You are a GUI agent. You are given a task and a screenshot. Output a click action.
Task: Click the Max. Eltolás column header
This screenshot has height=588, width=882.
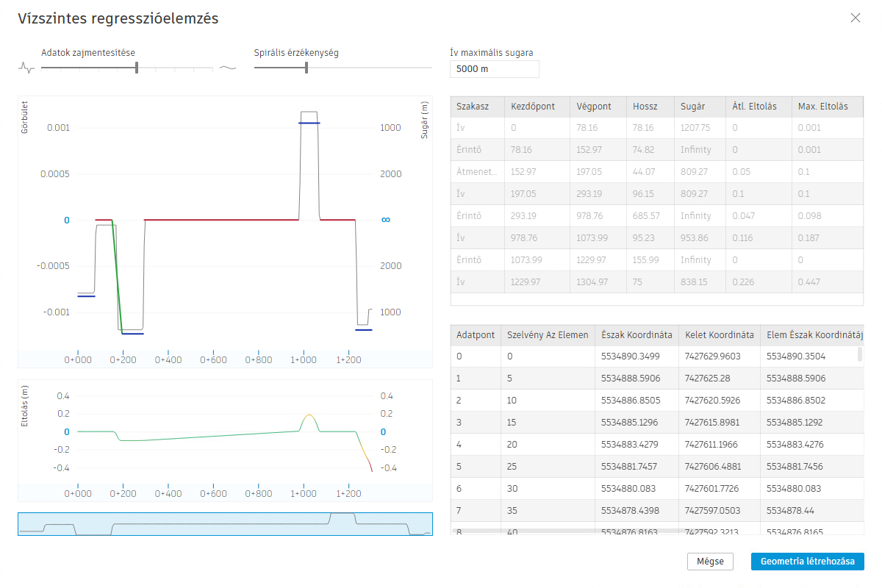point(828,106)
